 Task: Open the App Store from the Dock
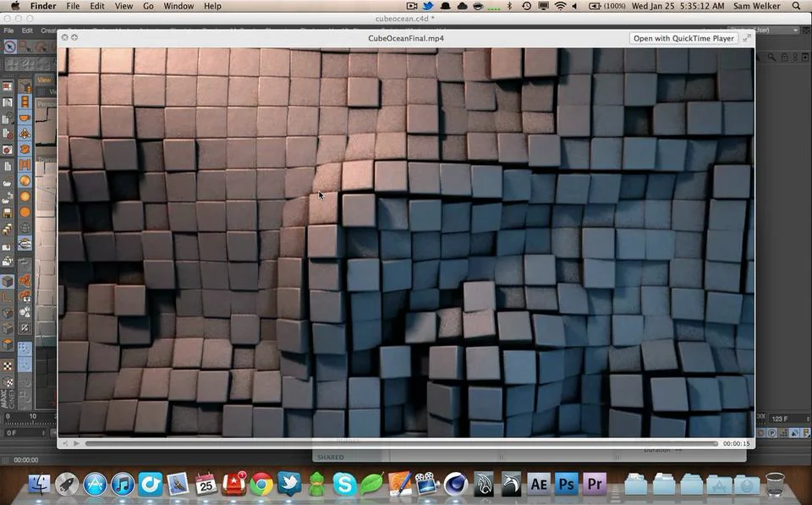coord(95,485)
